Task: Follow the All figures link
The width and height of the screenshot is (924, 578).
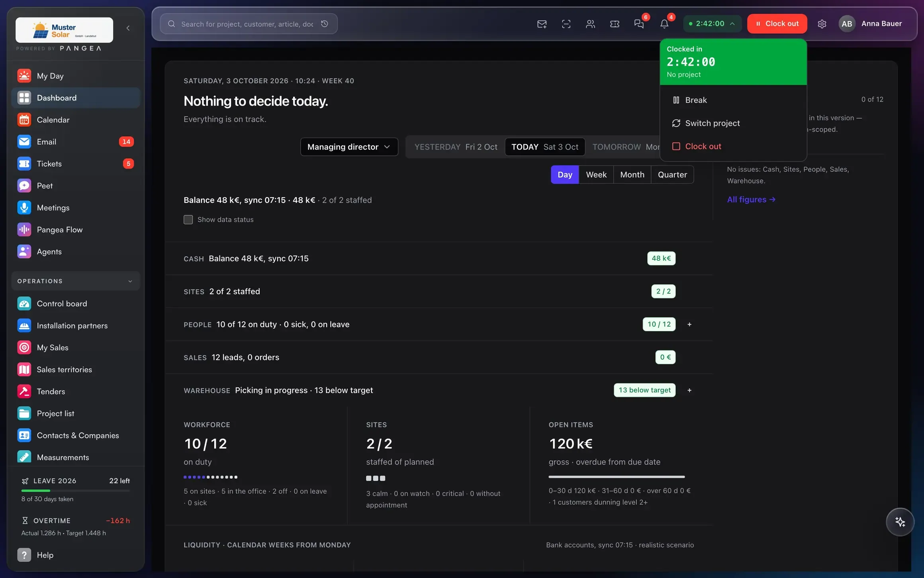Action: (x=751, y=199)
